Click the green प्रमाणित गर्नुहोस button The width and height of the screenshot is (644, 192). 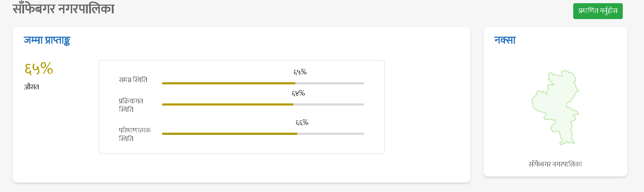pos(598,11)
